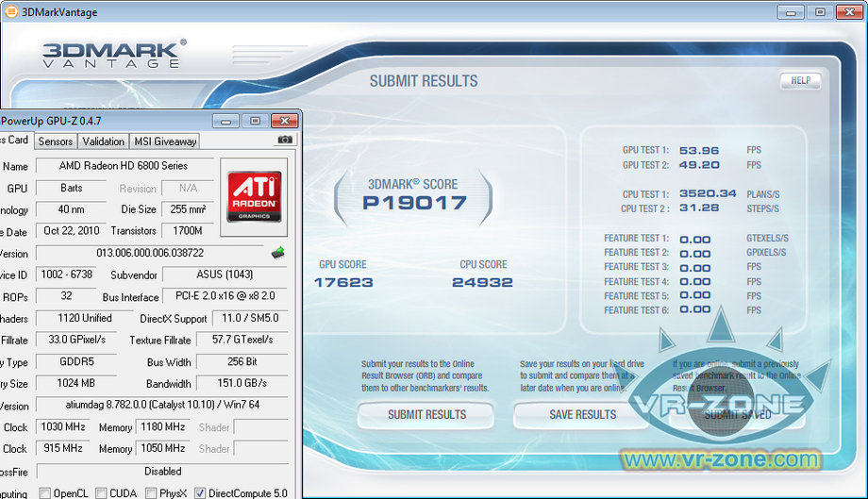Open the Validation tab

click(x=103, y=141)
